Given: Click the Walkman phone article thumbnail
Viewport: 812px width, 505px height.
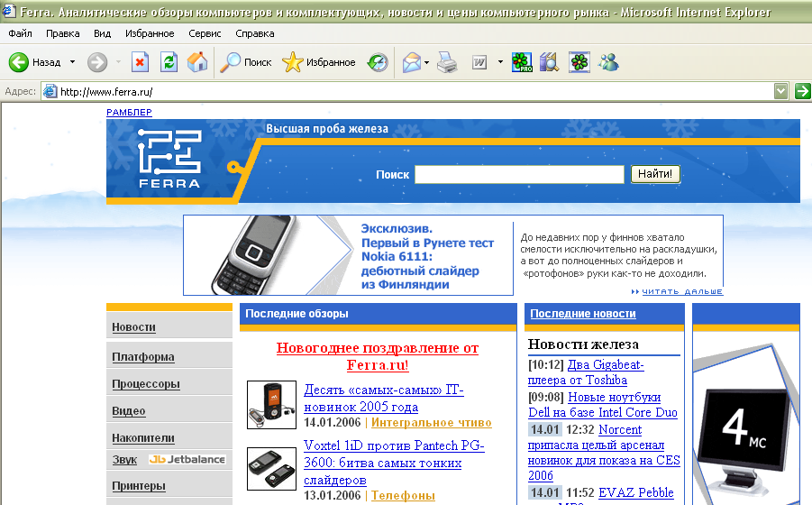Looking at the screenshot, I should 271,405.
